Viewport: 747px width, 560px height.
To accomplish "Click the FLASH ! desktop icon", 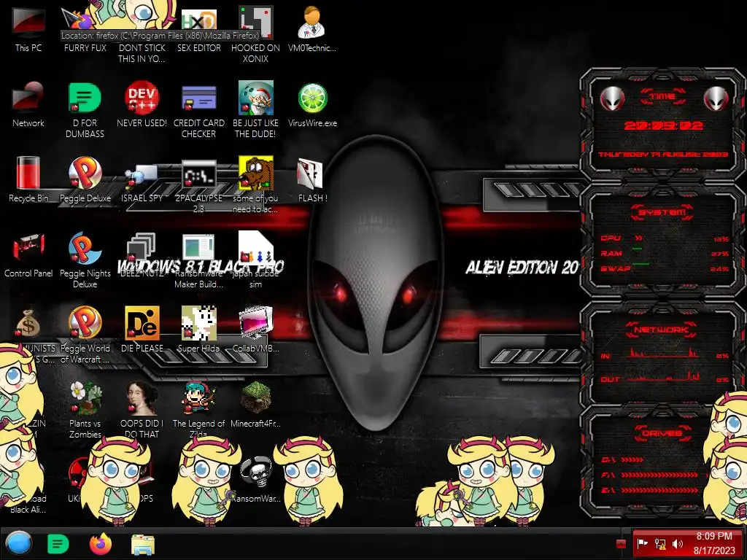I will point(312,180).
